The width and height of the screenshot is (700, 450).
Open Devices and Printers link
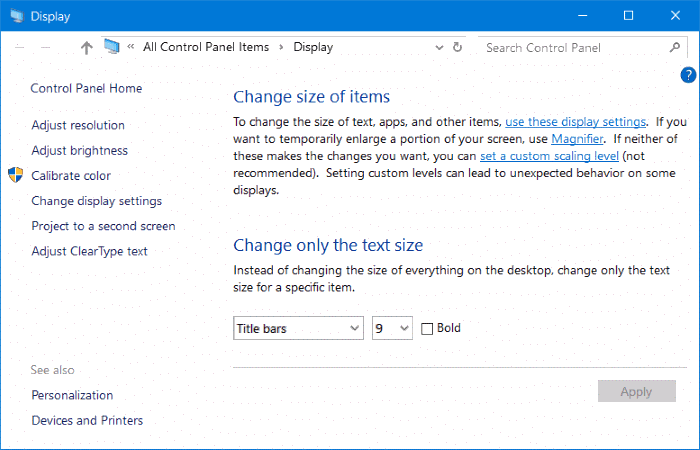87,421
